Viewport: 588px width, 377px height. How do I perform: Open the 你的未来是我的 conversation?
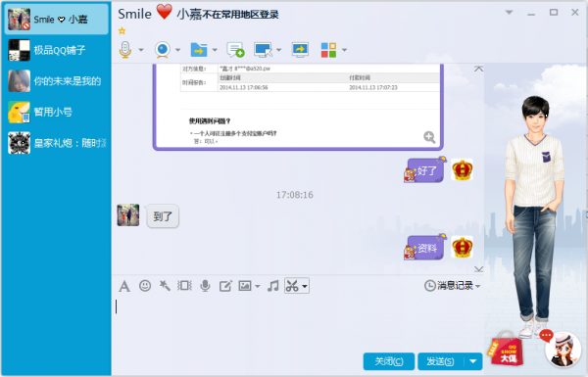coord(56,81)
